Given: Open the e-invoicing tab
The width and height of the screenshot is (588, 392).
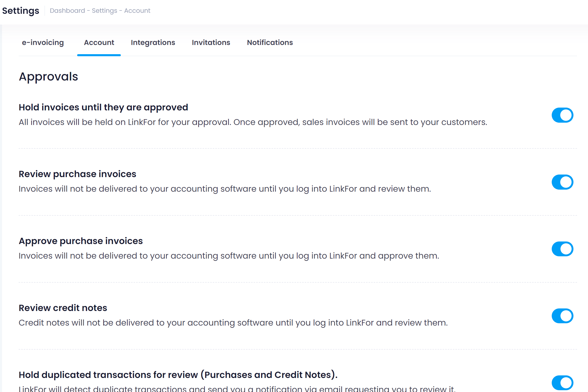Looking at the screenshot, I should tap(43, 42).
